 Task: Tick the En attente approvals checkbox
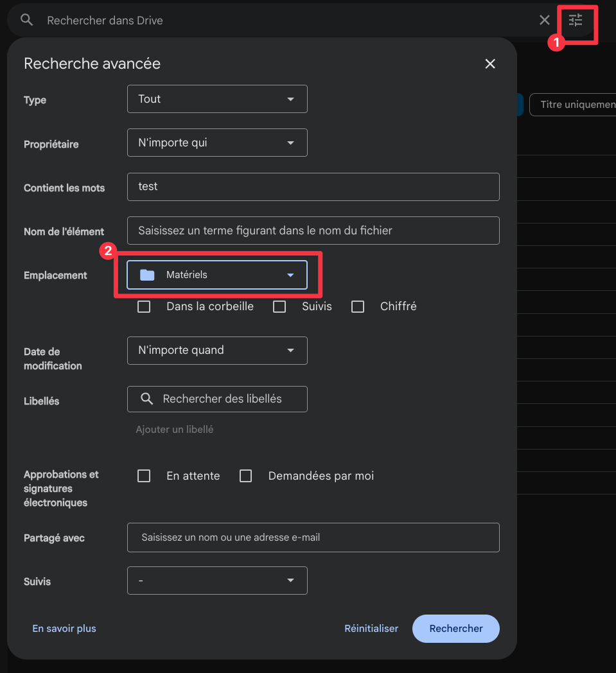[x=144, y=476]
